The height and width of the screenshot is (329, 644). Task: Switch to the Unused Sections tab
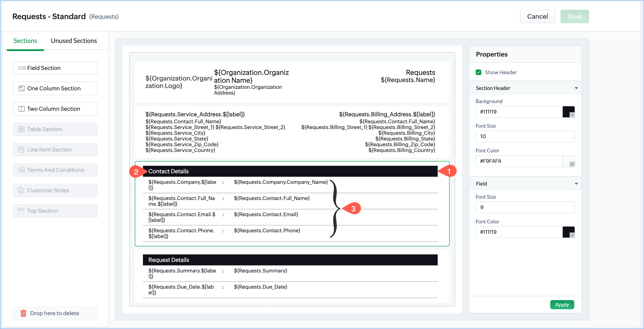coord(74,41)
